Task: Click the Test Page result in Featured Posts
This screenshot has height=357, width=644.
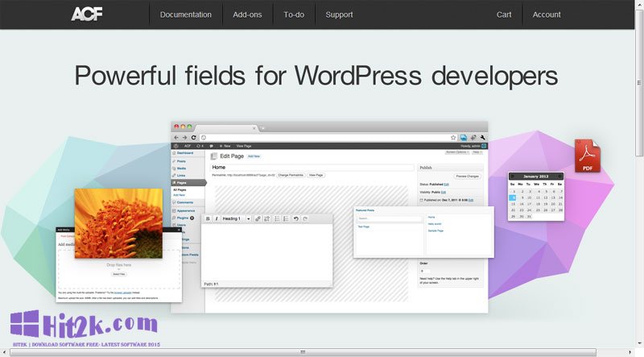Action: (364, 226)
